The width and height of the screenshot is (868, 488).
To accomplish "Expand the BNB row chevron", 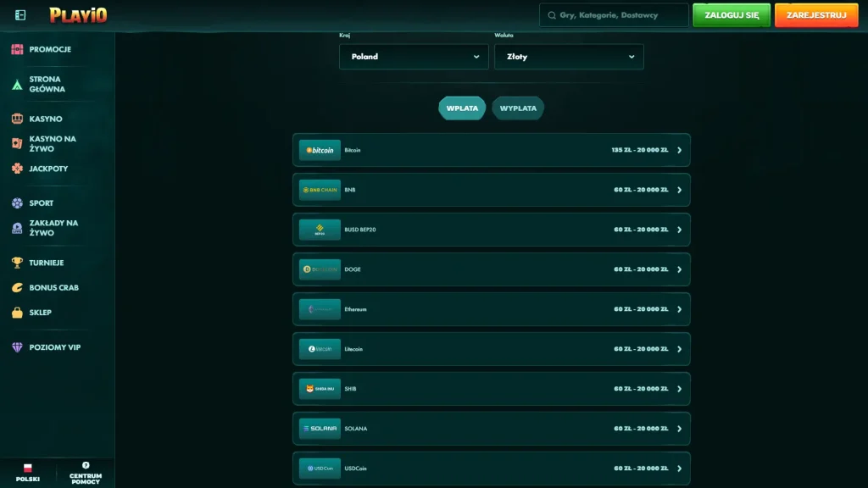I will click(679, 190).
